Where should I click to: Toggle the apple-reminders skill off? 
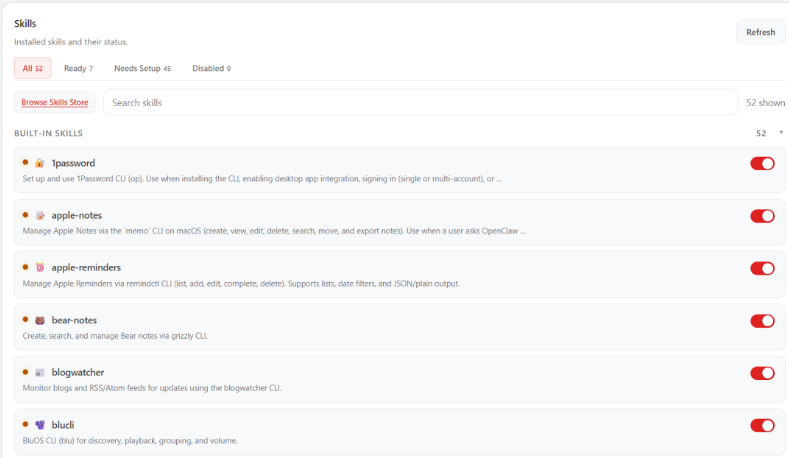[762, 268]
